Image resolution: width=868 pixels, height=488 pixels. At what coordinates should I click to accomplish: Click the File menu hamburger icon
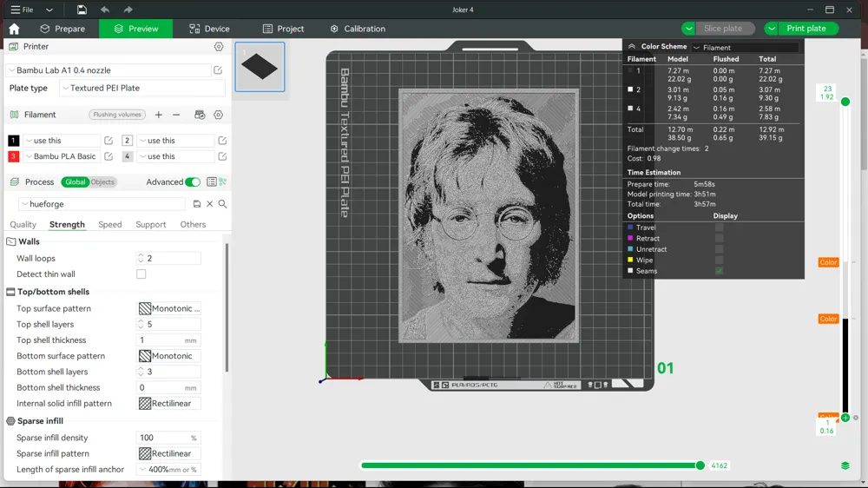click(x=16, y=10)
